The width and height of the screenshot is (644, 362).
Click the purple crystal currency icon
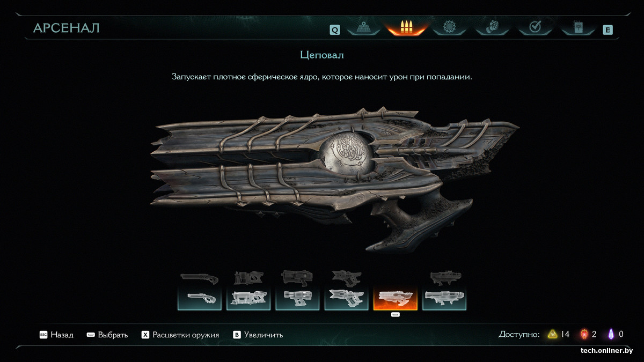[x=611, y=334]
